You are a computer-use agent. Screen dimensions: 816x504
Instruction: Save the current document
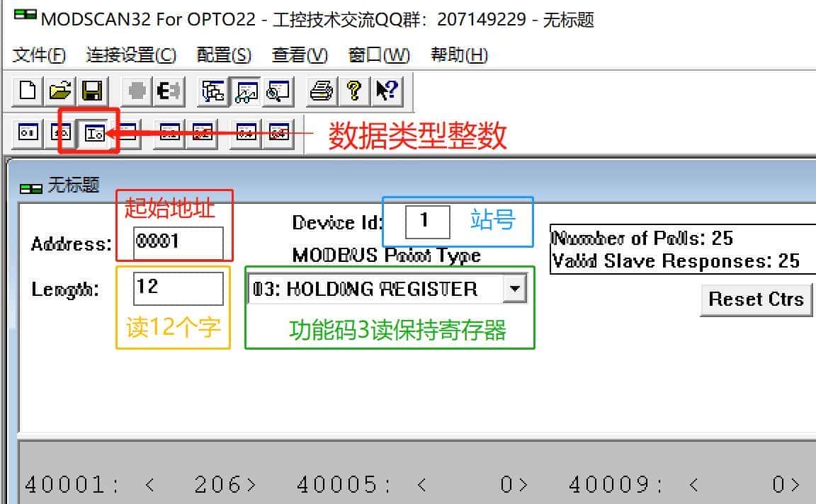(x=93, y=91)
